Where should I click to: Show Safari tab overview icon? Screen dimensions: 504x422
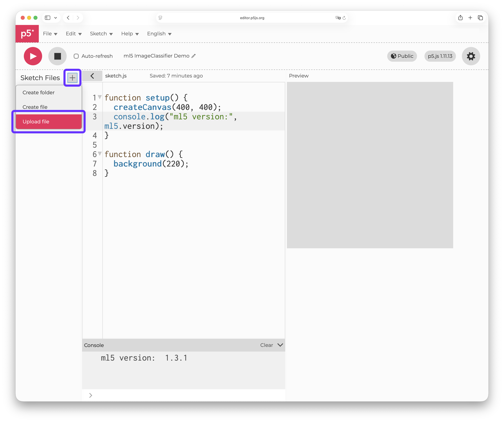click(x=480, y=18)
